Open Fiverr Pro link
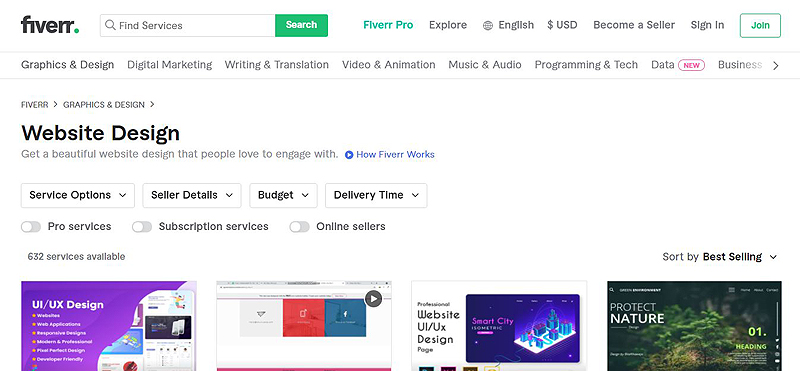This screenshot has width=800, height=371. click(x=388, y=25)
